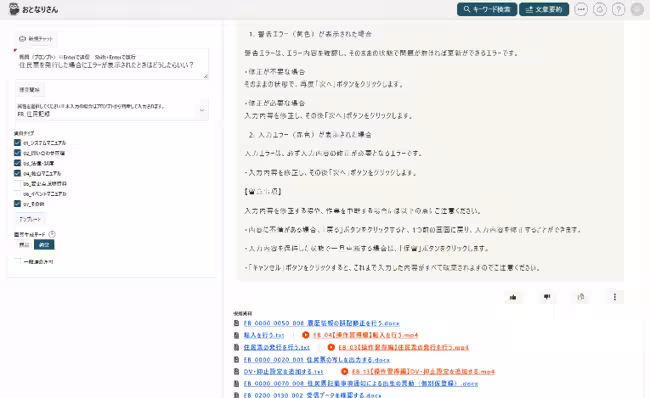
Task: Give the answer a thumbs up
Action: click(x=513, y=297)
